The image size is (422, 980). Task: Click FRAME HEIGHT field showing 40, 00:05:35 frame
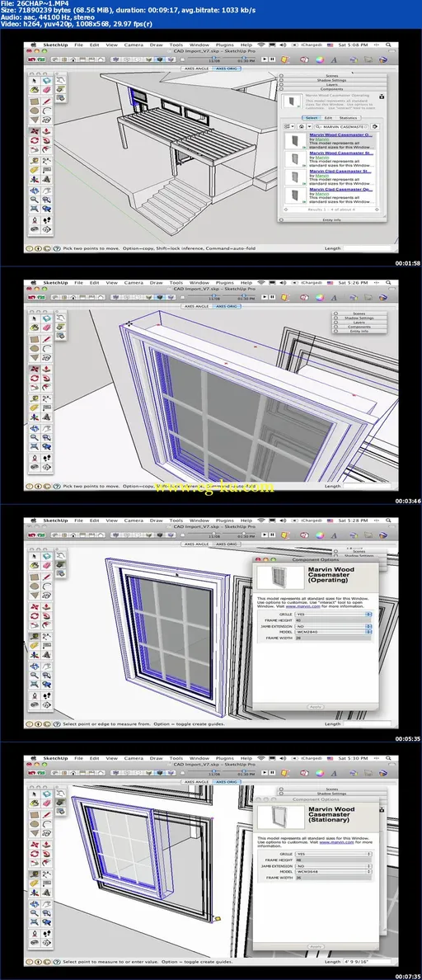333,620
